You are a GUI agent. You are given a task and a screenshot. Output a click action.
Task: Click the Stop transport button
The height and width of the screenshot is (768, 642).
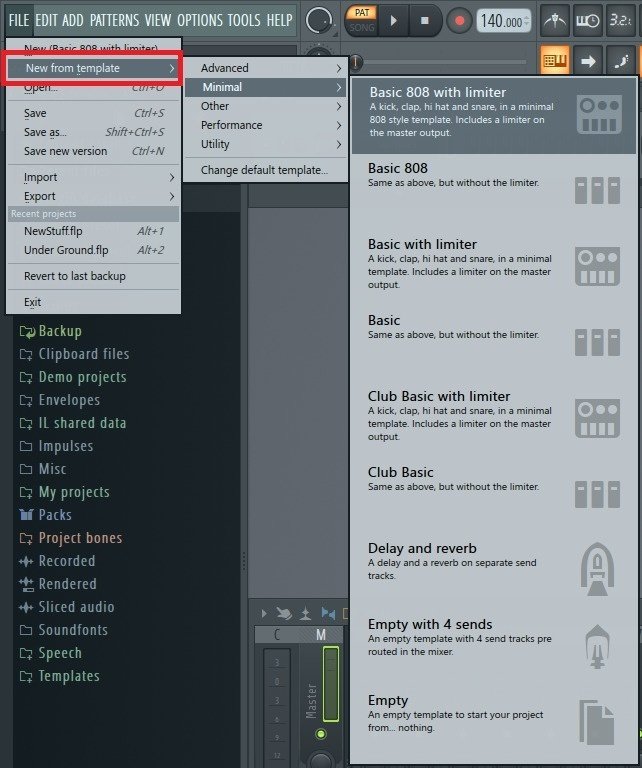pos(425,21)
